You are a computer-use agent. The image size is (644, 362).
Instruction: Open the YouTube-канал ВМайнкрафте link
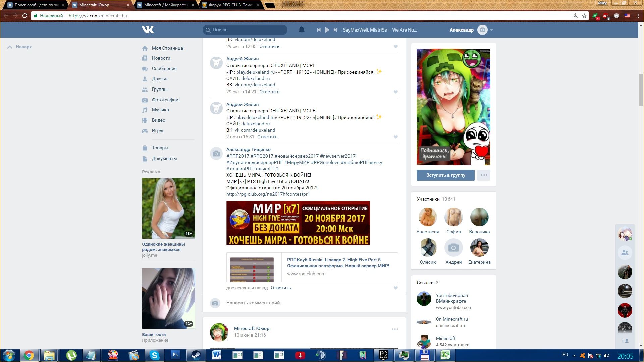[x=451, y=298]
